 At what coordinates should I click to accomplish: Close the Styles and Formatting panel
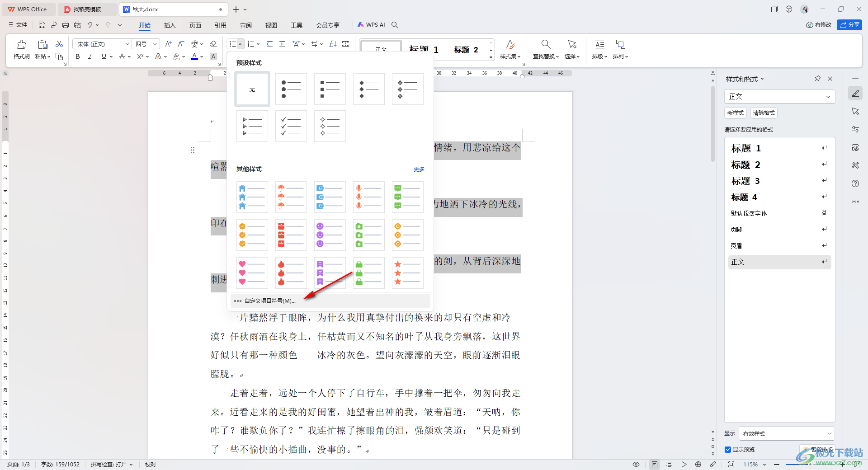coord(830,79)
